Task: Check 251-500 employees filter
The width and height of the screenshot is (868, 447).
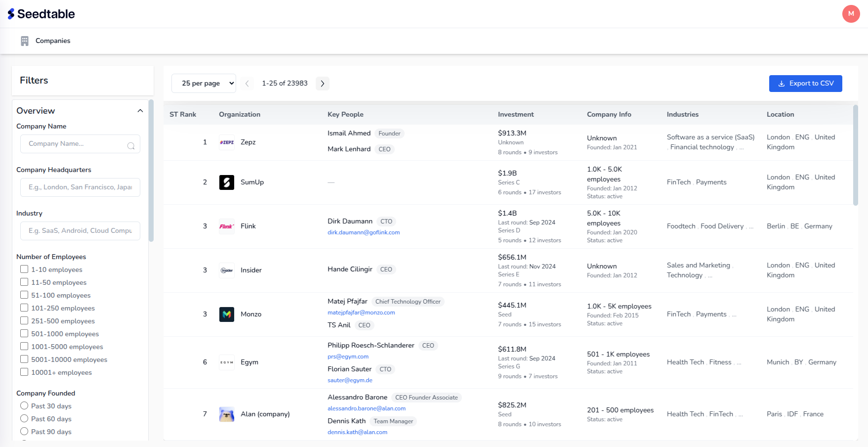Action: tap(24, 321)
